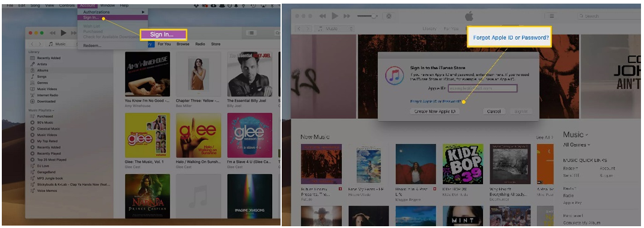Image resolution: width=644 pixels, height=228 pixels.
Task: Expand the Music Playlists section chevron
Action: [x=53, y=110]
